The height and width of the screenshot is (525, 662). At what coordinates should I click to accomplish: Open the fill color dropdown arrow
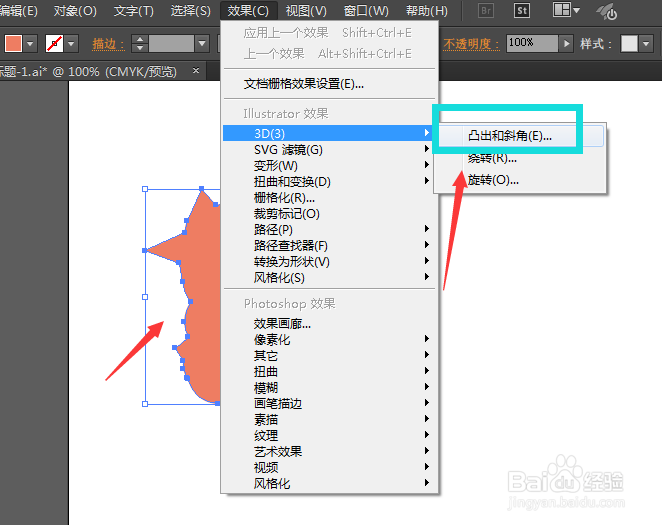[x=30, y=43]
